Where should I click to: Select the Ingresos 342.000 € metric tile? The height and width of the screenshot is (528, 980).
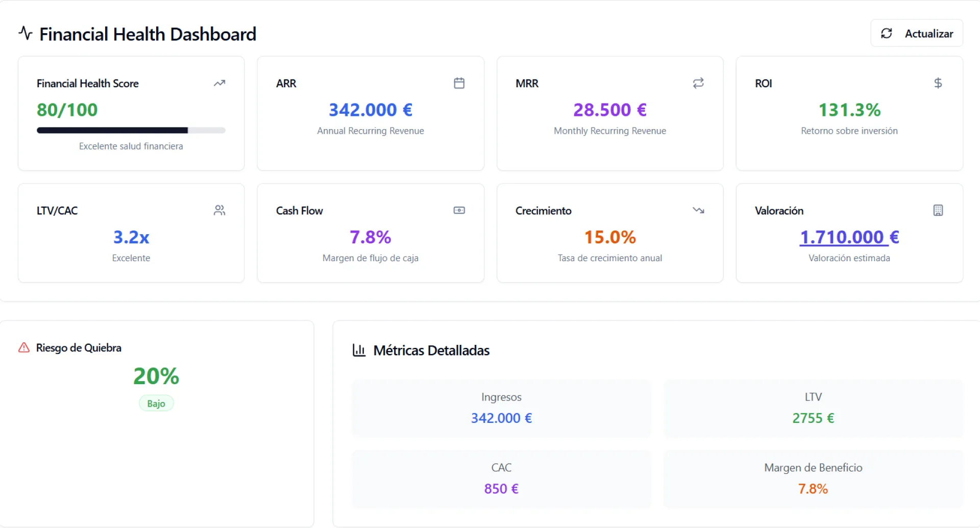pyautogui.click(x=501, y=409)
